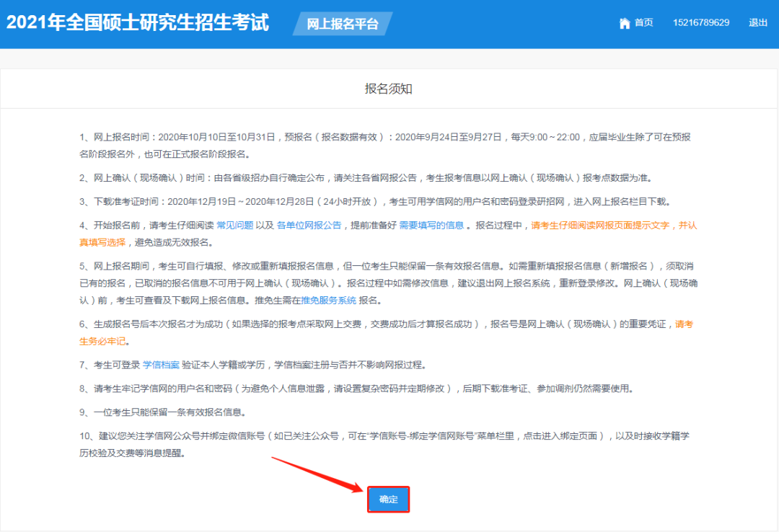Follow the 需要填写的信息 link
This screenshot has height=532, width=779.
[431, 225]
